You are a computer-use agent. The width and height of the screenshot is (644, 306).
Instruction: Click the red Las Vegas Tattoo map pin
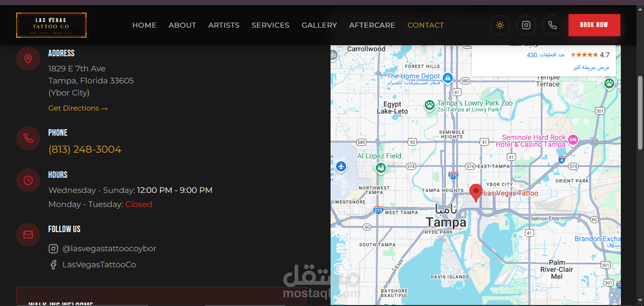coord(475,192)
